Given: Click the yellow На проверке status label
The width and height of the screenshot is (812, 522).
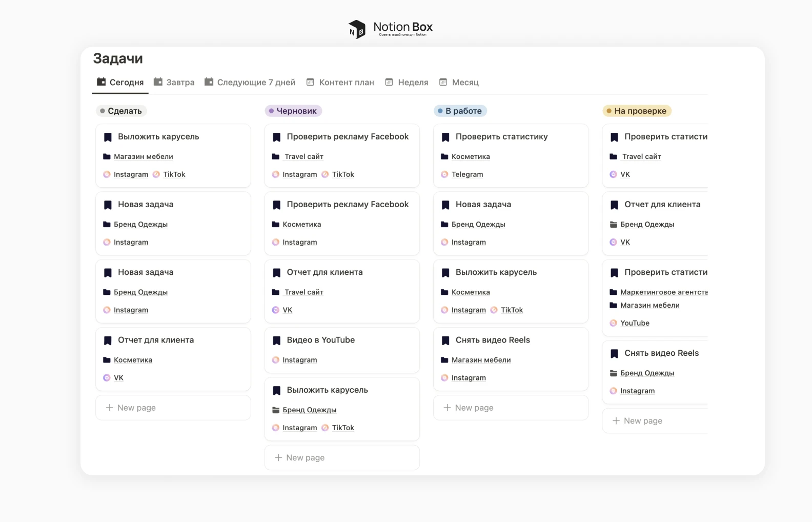Looking at the screenshot, I should [637, 111].
